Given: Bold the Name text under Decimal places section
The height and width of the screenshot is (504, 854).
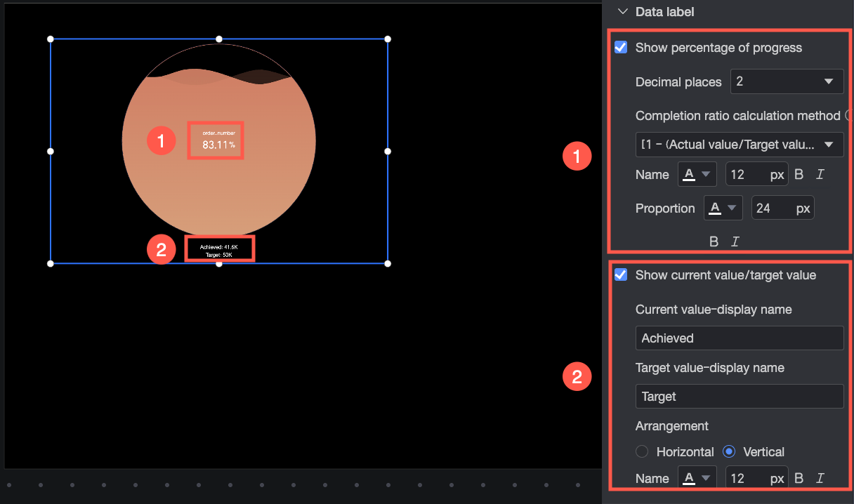Looking at the screenshot, I should pyautogui.click(x=799, y=175).
